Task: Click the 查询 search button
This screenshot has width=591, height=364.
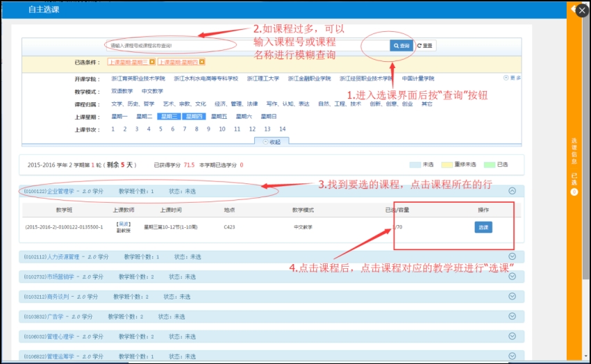Action: tap(401, 46)
